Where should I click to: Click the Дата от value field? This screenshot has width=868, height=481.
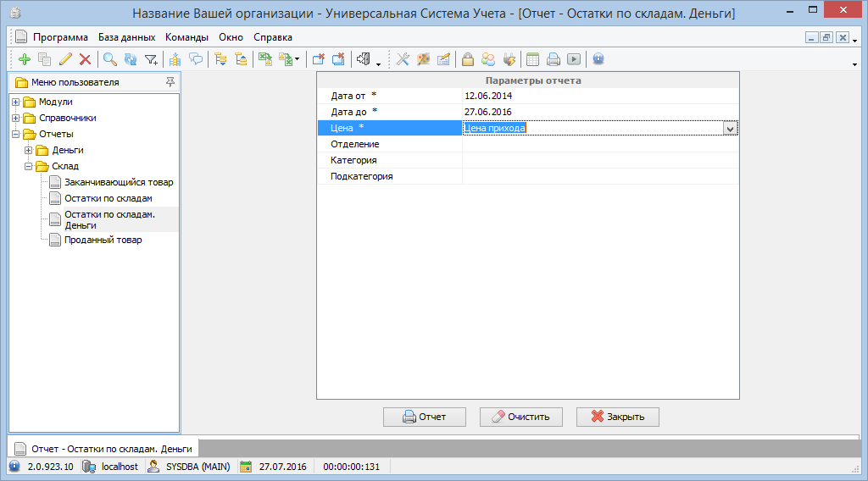tap(593, 96)
